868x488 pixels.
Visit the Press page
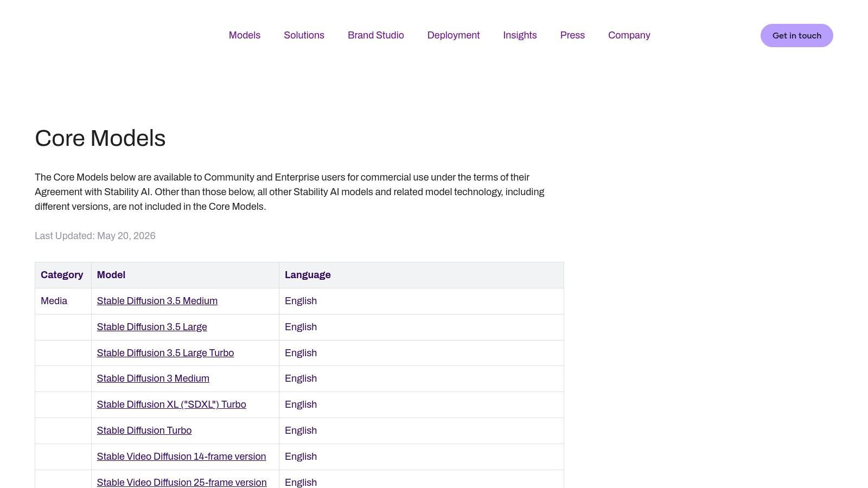572,35
